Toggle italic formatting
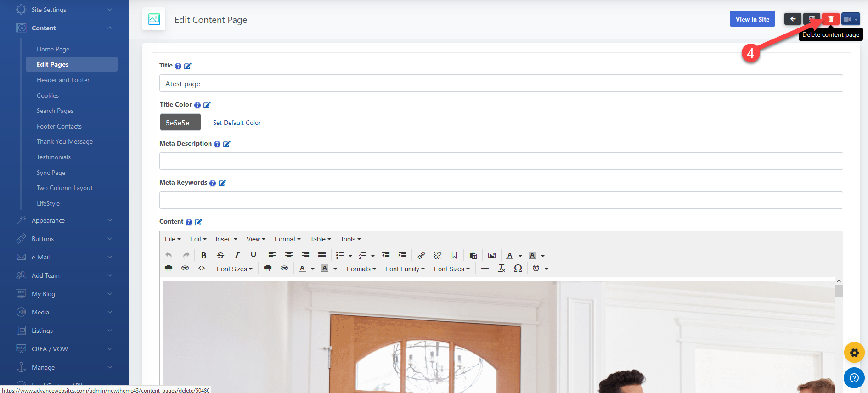868x393 pixels. coord(237,255)
